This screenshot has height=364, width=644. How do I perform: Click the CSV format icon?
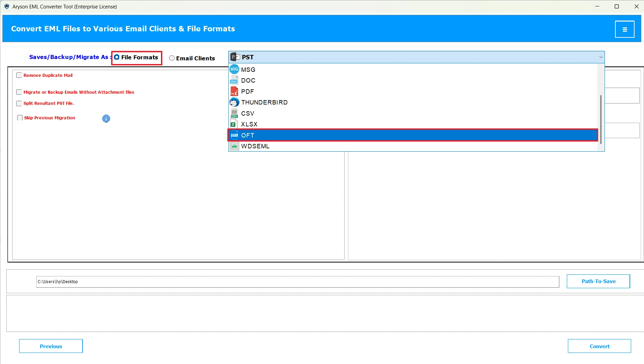(235, 113)
